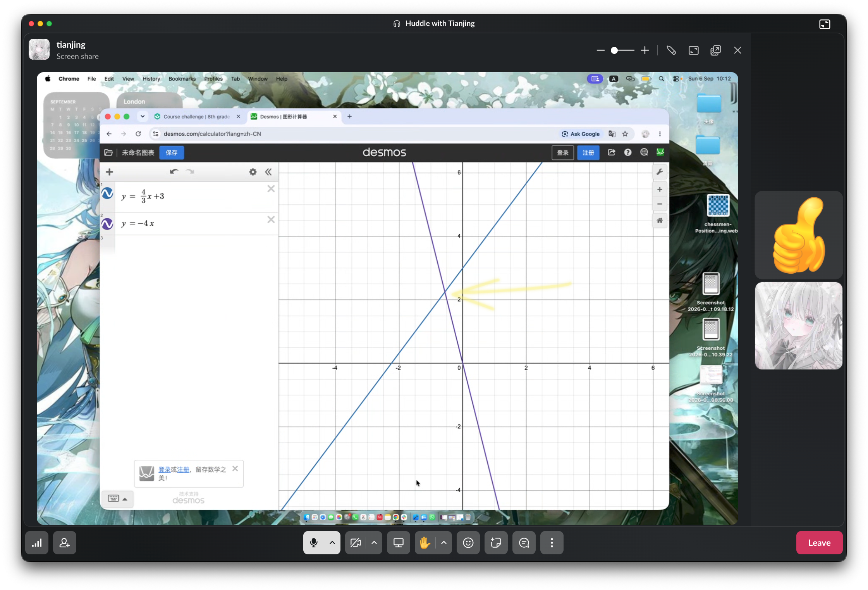Open the History menu in the menu bar
The image size is (868, 590).
click(151, 79)
